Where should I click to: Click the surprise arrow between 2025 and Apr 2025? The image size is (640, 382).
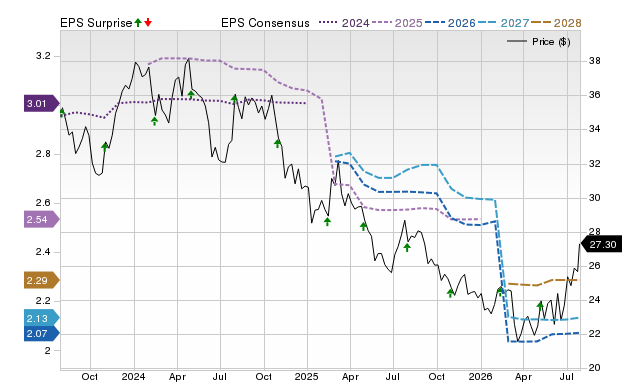pos(327,222)
